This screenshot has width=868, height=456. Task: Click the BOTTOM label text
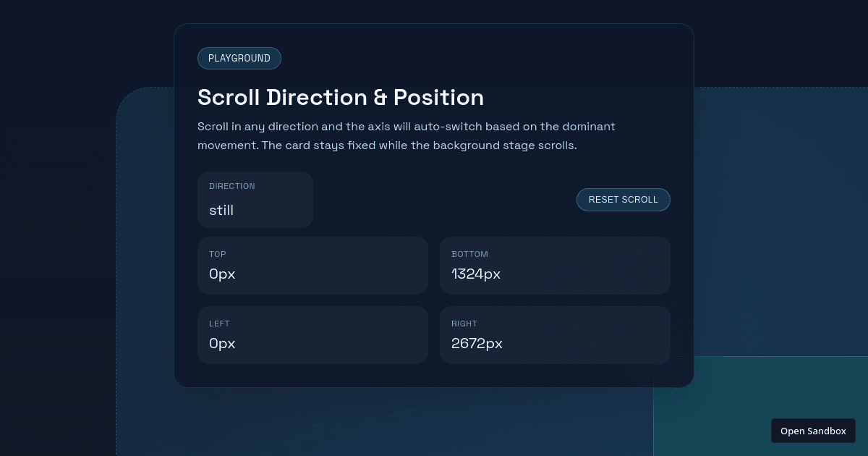469,254
